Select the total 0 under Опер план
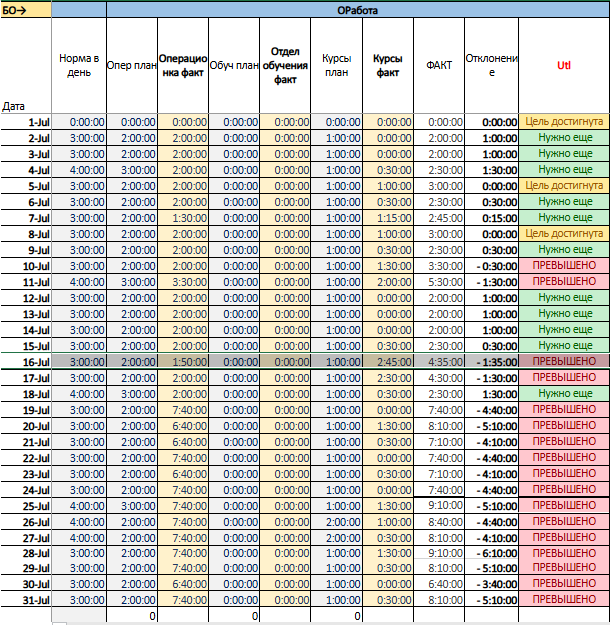Screen dimensions: 610x625 (x=132, y=615)
